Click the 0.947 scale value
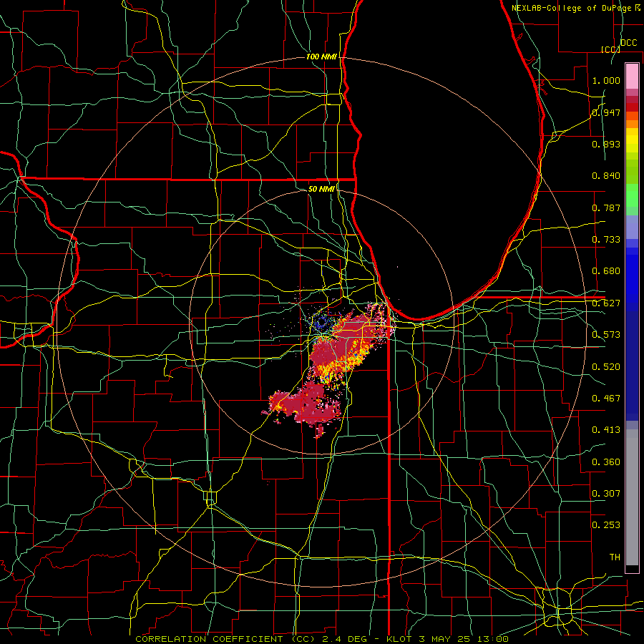This screenshot has height=644, width=644. click(x=606, y=112)
